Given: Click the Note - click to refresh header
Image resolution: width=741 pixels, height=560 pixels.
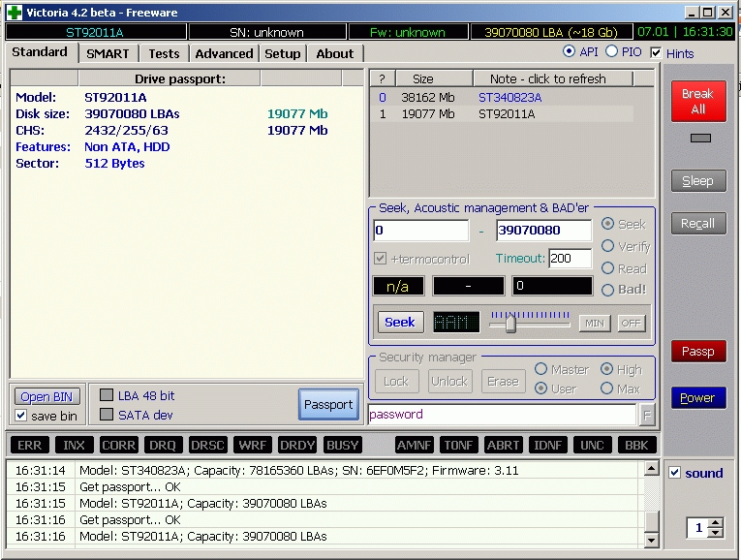Looking at the screenshot, I should pyautogui.click(x=552, y=78).
